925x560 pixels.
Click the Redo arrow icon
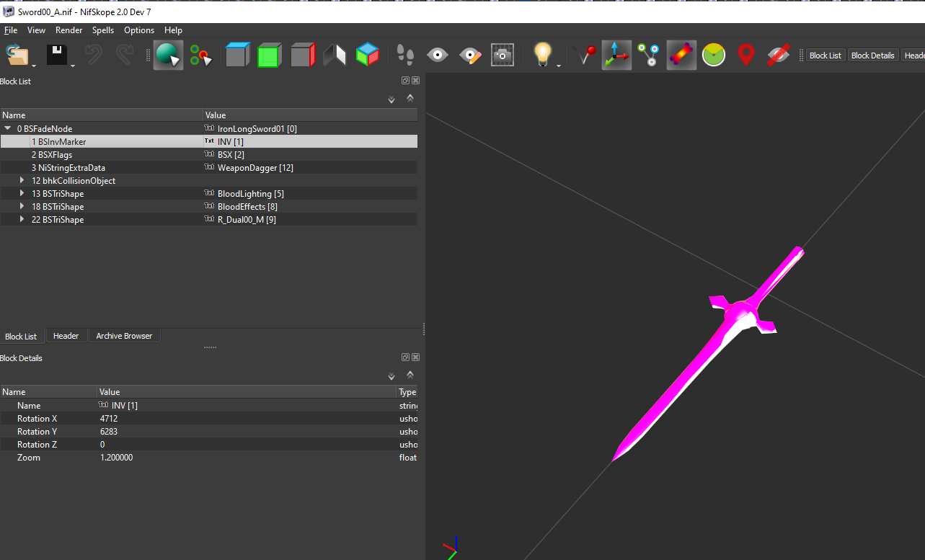pyautogui.click(x=125, y=55)
